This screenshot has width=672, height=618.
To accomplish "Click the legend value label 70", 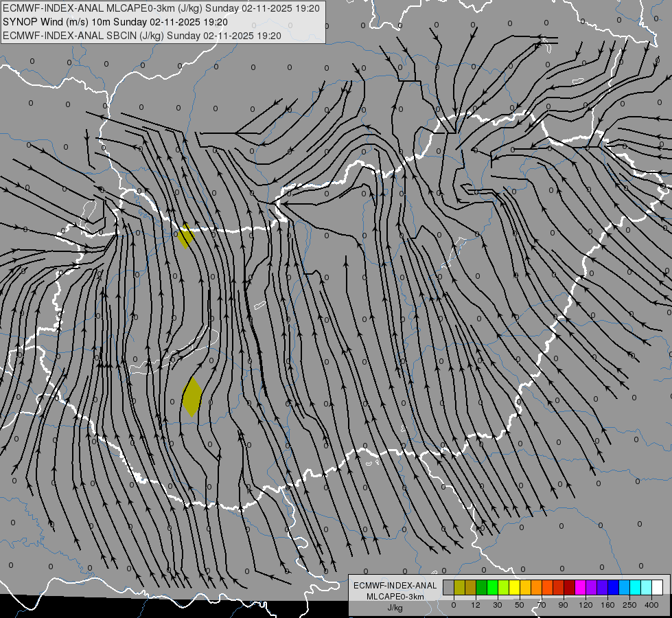I will click(542, 605).
